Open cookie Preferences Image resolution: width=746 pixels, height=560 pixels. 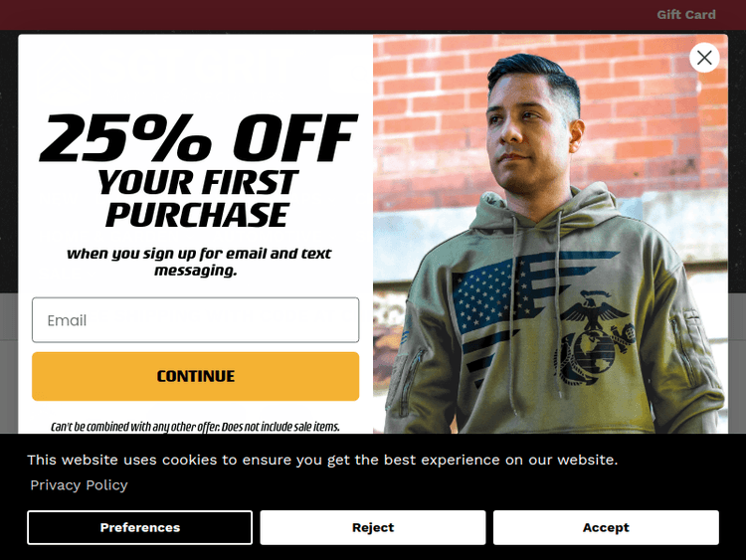click(x=139, y=527)
